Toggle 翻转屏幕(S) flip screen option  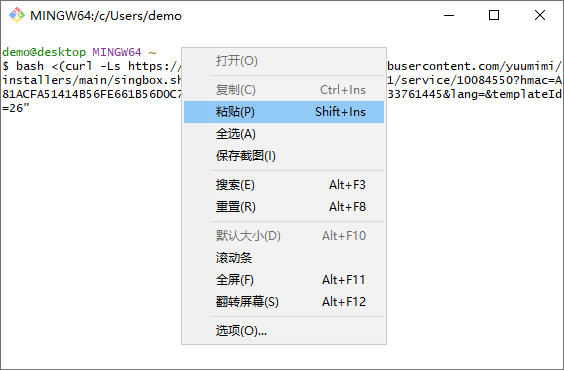point(284,302)
